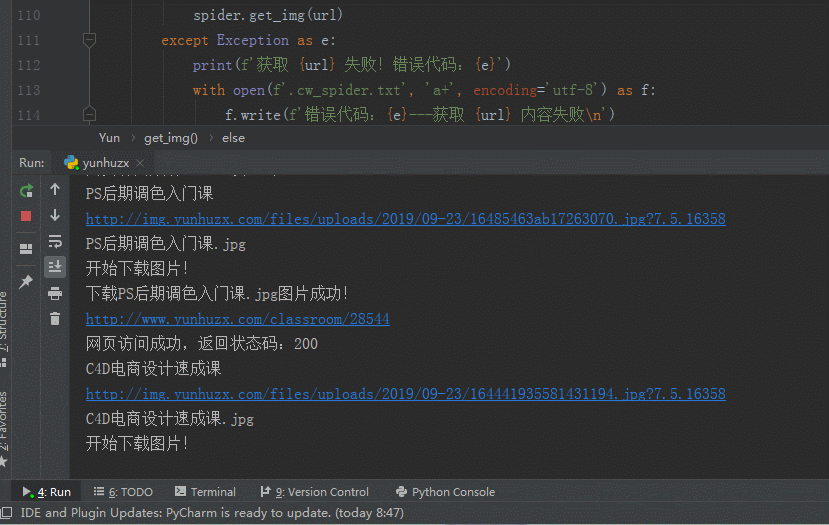The height and width of the screenshot is (525, 829).
Task: Close the yunhuzx run tab
Action: click(x=140, y=163)
